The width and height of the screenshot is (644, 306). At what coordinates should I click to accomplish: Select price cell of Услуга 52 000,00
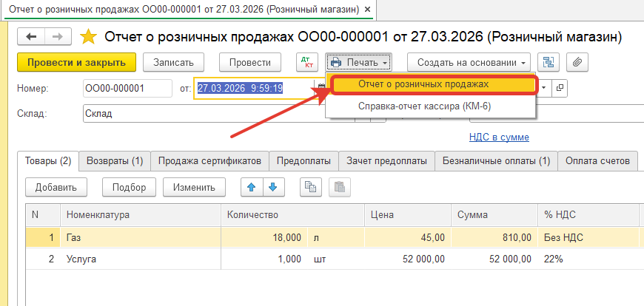tap(408, 259)
